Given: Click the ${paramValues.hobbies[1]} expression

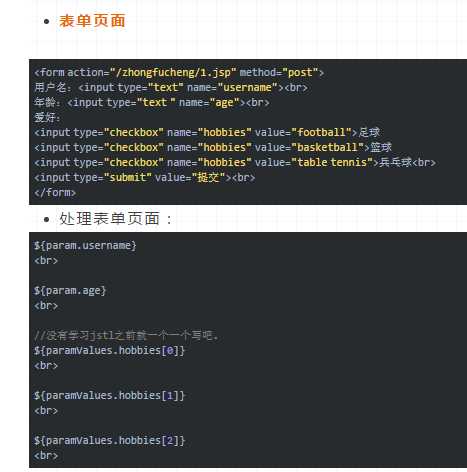Looking at the screenshot, I should tap(109, 396).
